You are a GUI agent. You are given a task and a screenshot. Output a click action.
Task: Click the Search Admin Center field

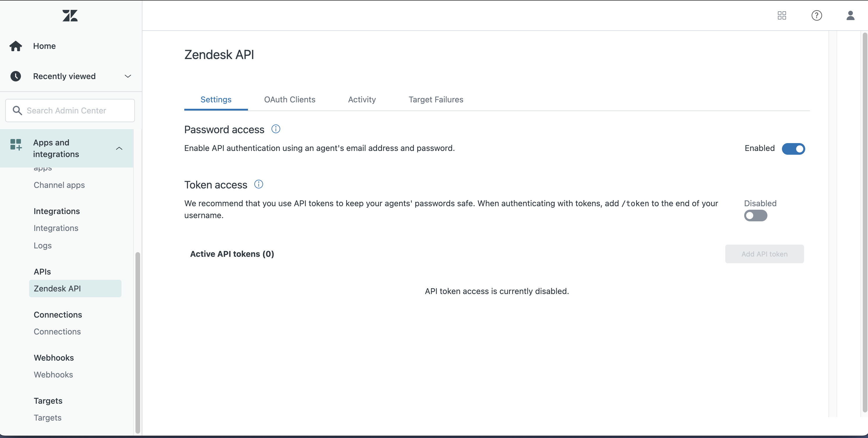[x=70, y=111]
